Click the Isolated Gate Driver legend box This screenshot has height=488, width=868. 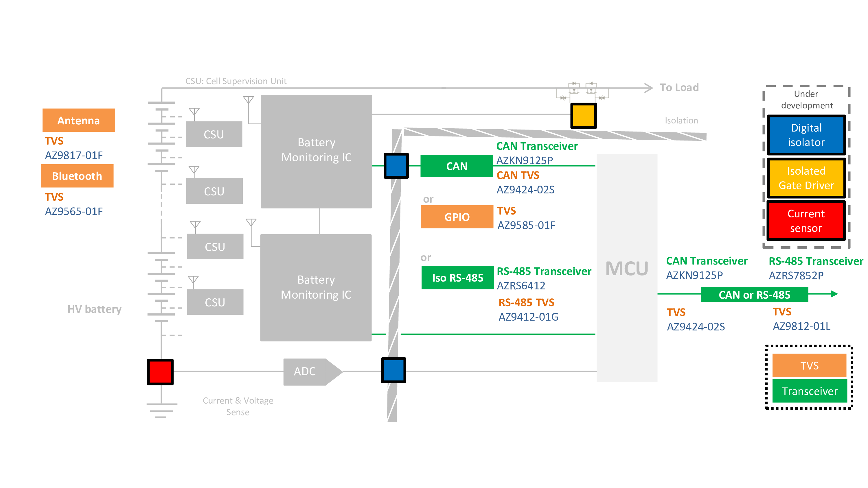806,178
